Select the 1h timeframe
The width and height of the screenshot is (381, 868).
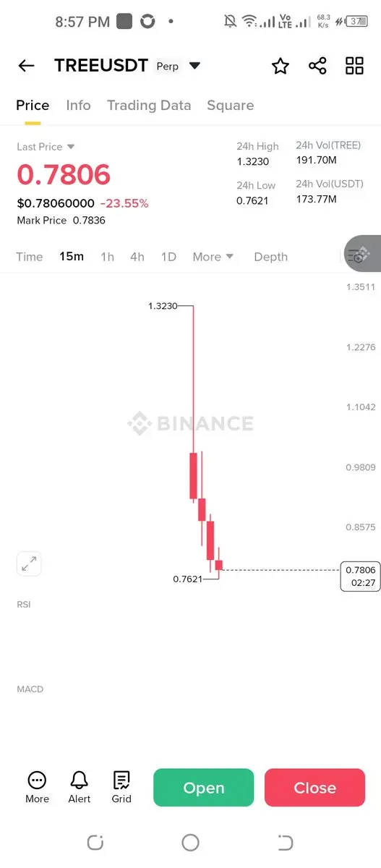107,257
